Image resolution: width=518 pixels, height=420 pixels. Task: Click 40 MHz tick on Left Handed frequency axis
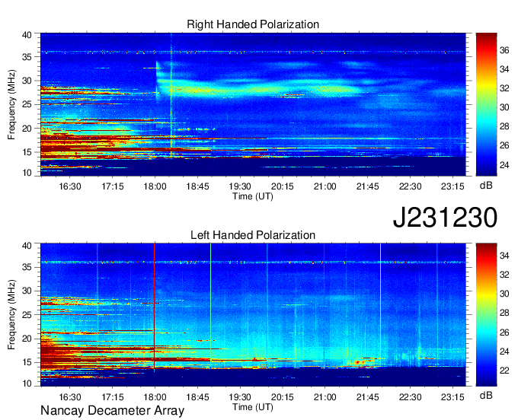pyautogui.click(x=27, y=246)
